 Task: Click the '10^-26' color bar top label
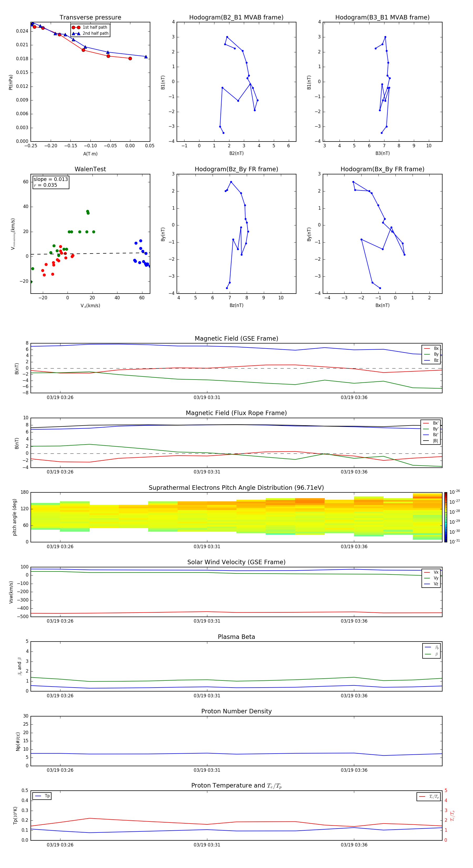click(x=455, y=492)
